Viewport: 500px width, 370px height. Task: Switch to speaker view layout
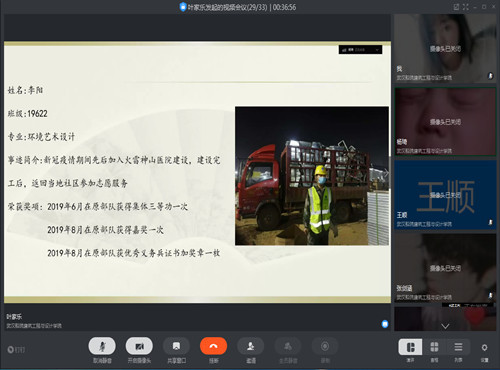click(x=410, y=347)
